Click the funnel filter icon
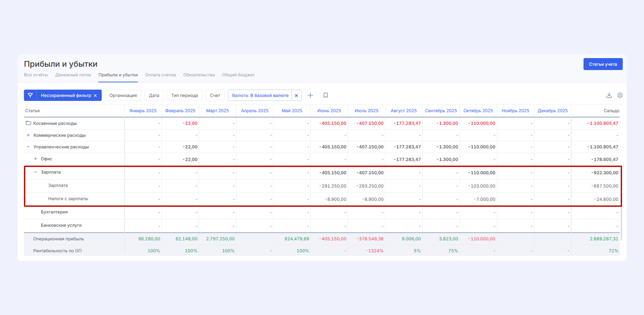The width and height of the screenshot is (644, 315). point(30,95)
